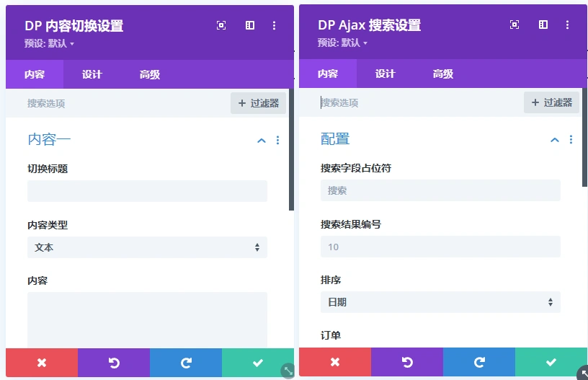The width and height of the screenshot is (588, 380).
Task: Undo last change in DP 内容切换设置
Action: [114, 363]
